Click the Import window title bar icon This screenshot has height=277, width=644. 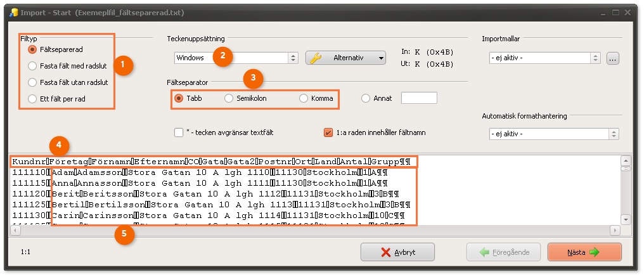(13, 13)
